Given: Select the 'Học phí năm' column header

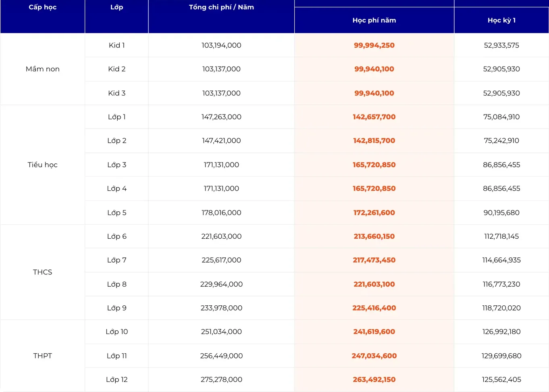Looking at the screenshot, I should 374,20.
